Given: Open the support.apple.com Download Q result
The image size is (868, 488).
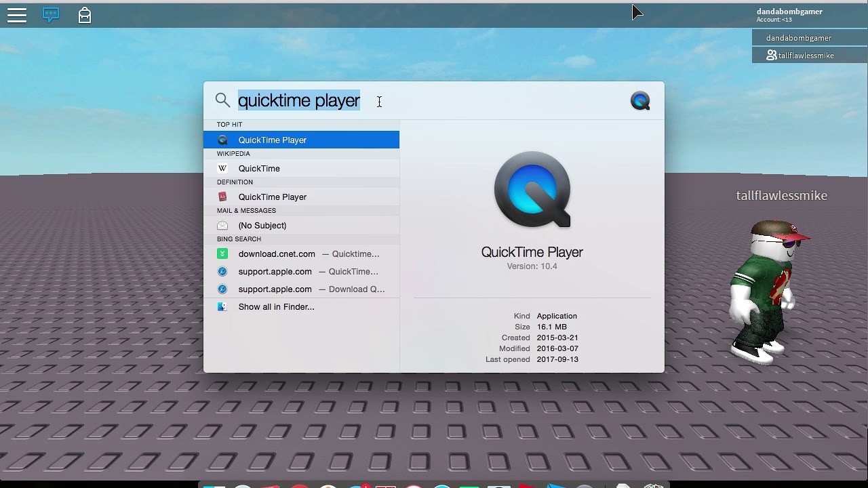Looking at the screenshot, I should click(x=301, y=289).
